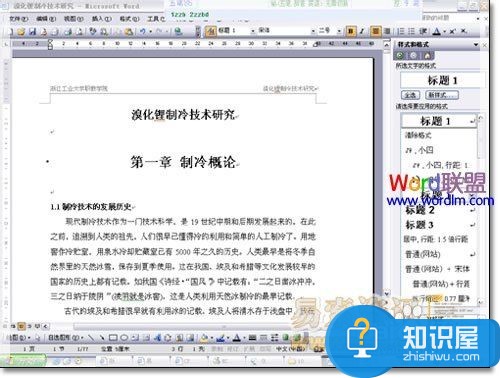This screenshot has height=378, width=500.
Task: Open the 插入 (Insert) menu
Action: coord(102,19)
